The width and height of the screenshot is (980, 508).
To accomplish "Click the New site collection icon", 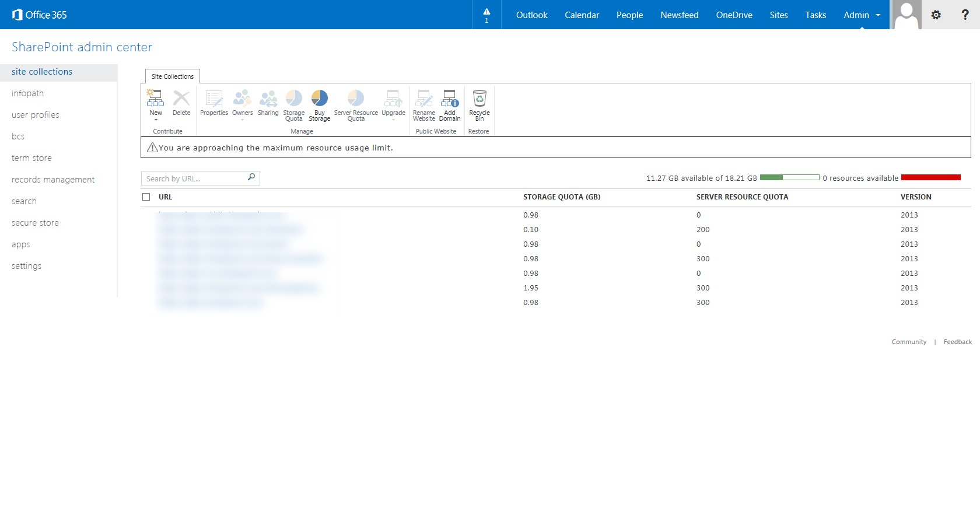I will coord(155,98).
